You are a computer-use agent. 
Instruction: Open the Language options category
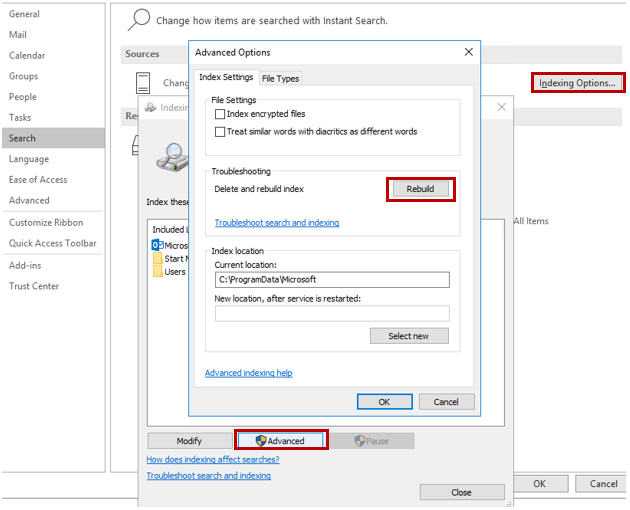53,159
